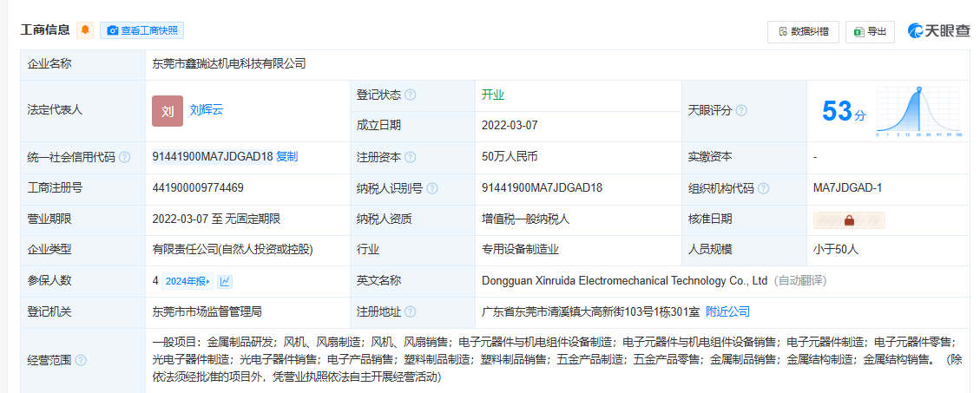Click the 数据纠错 button
This screenshot has width=980, height=393.
point(803,32)
